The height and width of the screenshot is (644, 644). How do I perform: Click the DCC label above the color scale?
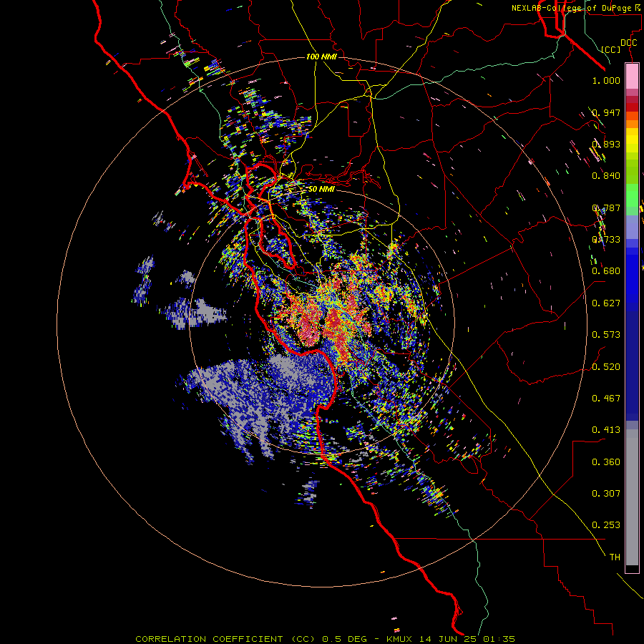click(628, 43)
